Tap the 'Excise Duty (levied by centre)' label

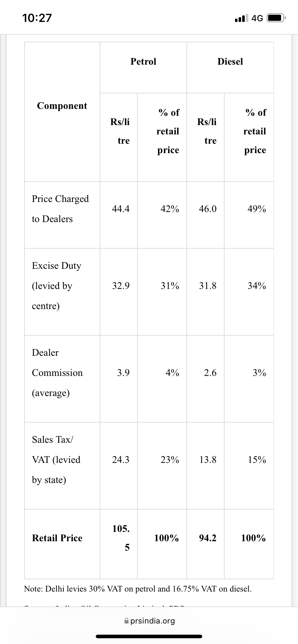point(57,286)
